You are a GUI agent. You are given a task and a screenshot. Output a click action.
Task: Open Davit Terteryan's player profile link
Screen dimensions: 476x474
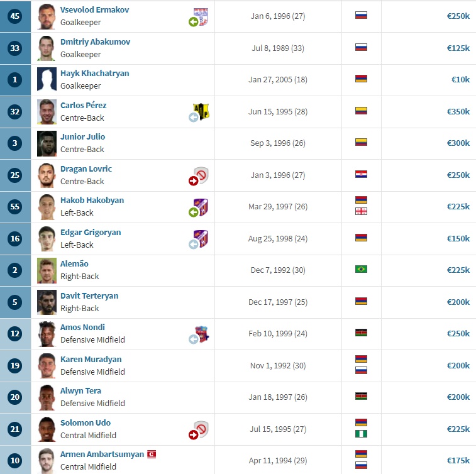coord(89,295)
